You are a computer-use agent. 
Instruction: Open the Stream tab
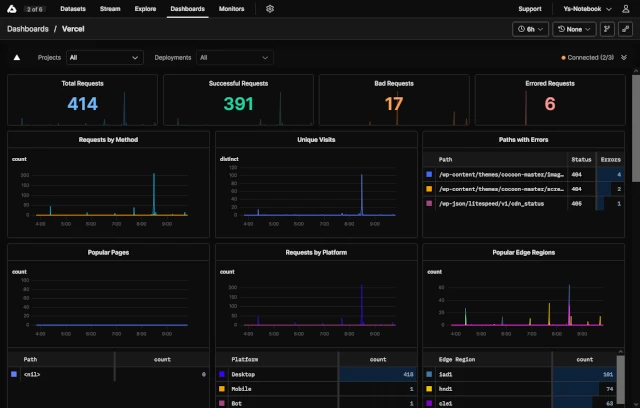(110, 8)
